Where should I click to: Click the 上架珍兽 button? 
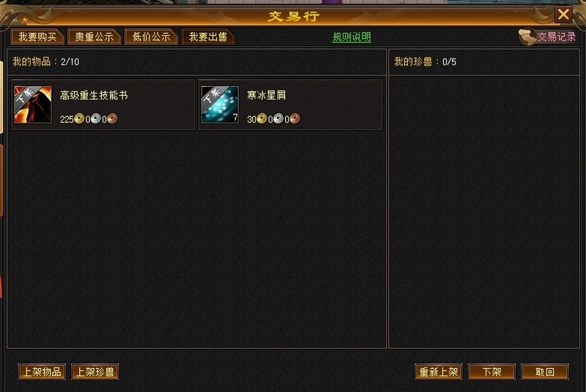coord(95,372)
